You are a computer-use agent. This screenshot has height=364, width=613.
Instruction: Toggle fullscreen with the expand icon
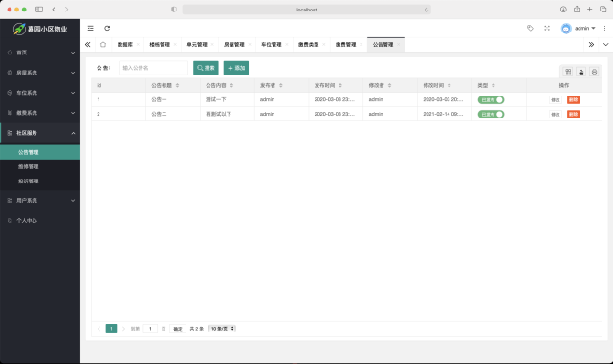coord(547,28)
